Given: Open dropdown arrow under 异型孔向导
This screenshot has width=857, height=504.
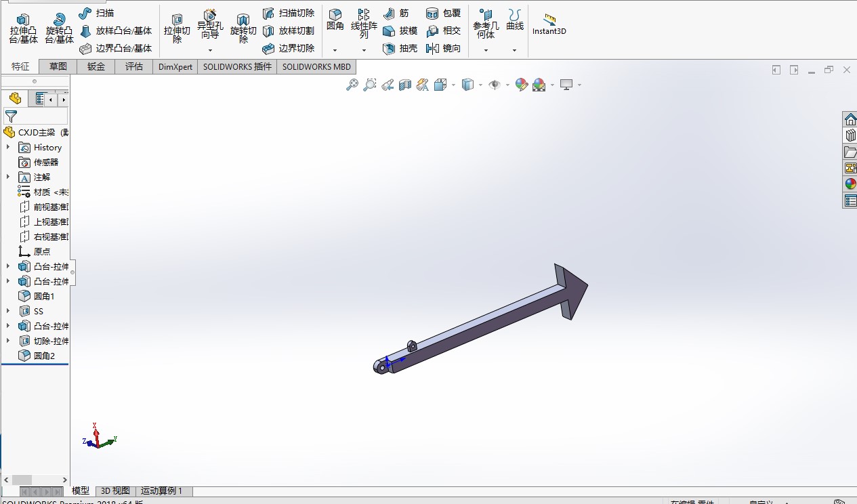Looking at the screenshot, I should coord(210,50).
